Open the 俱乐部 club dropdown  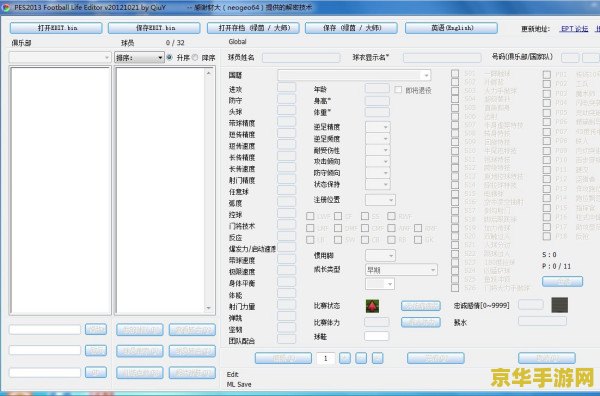(x=60, y=57)
